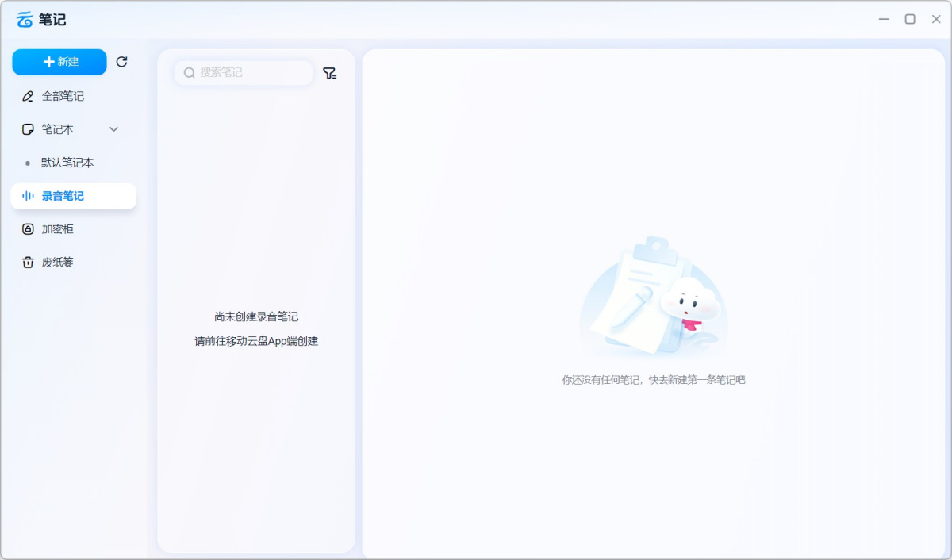Open the 笔记本 section

(56, 129)
